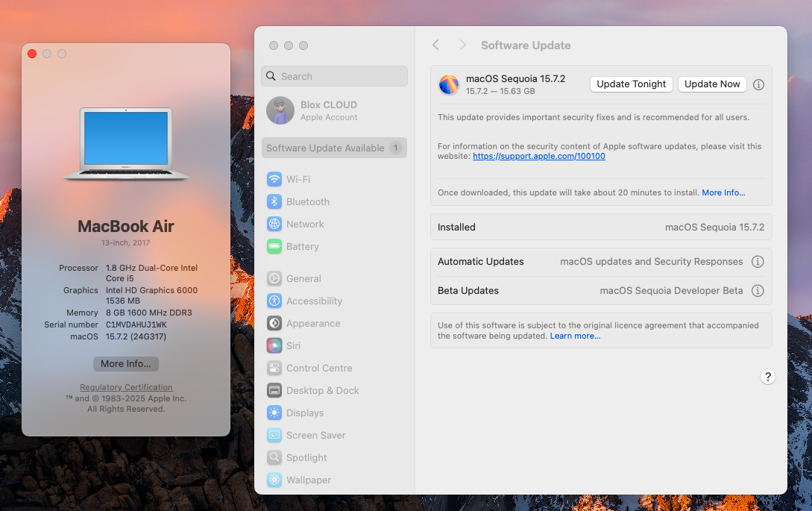Click memory value 8 GB 1600 MHz DDR3
The width and height of the screenshot is (812, 511).
(x=148, y=313)
